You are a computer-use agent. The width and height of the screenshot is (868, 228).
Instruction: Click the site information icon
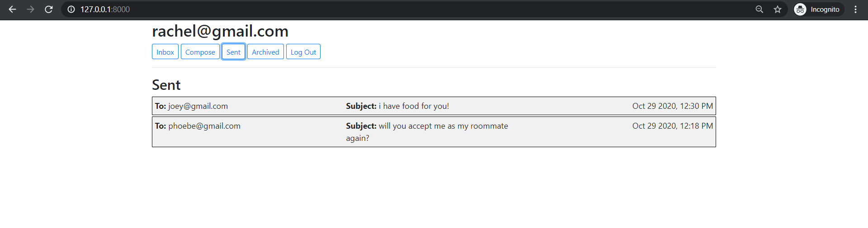tap(71, 9)
